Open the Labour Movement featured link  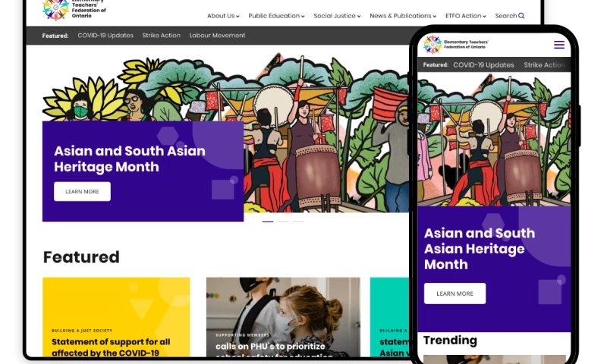coord(217,35)
